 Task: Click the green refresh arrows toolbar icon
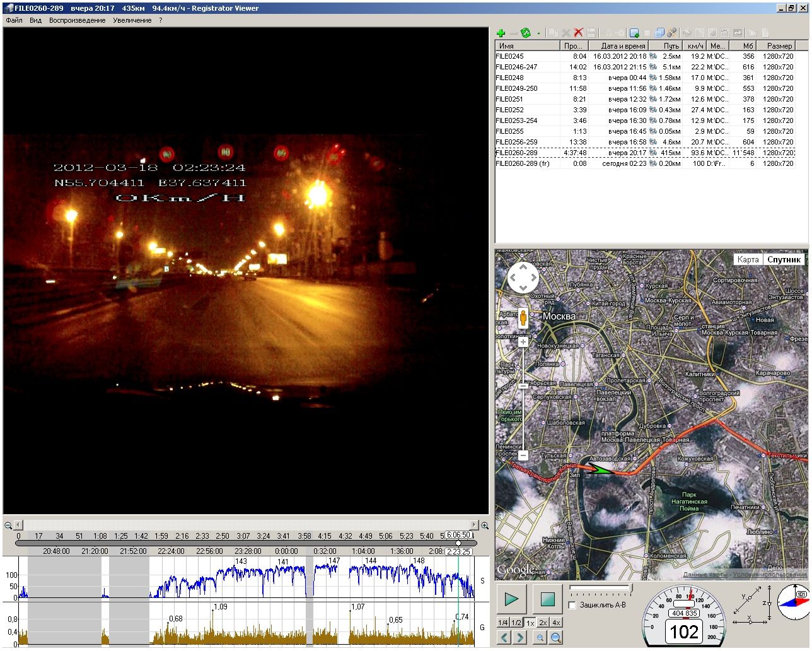525,33
